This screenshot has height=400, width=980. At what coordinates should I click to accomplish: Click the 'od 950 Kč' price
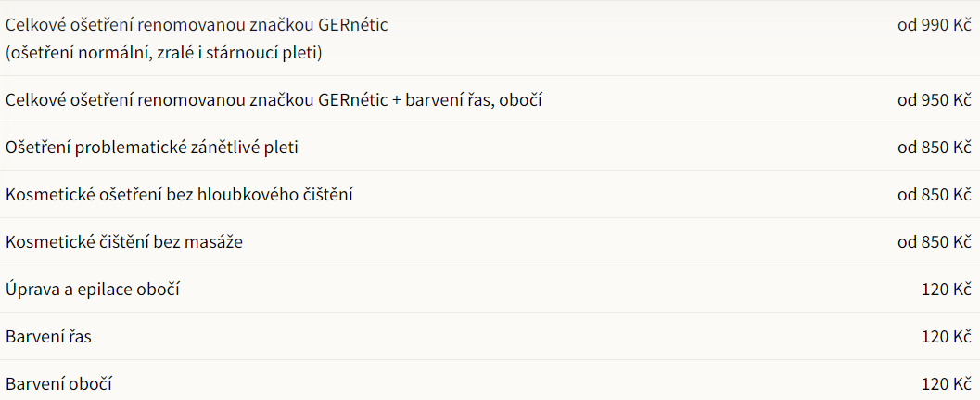pos(935,99)
